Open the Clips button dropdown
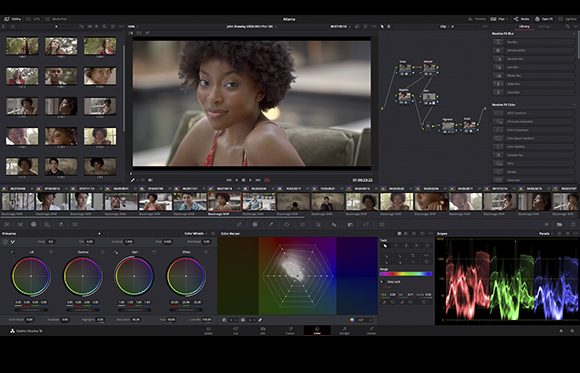This screenshot has height=373, width=580. pyautogui.click(x=499, y=19)
